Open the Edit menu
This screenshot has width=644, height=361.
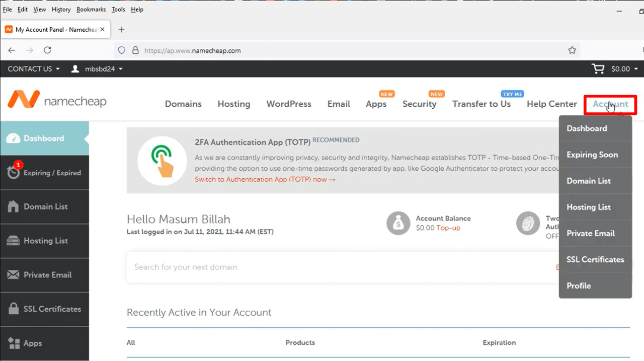pos(23,10)
